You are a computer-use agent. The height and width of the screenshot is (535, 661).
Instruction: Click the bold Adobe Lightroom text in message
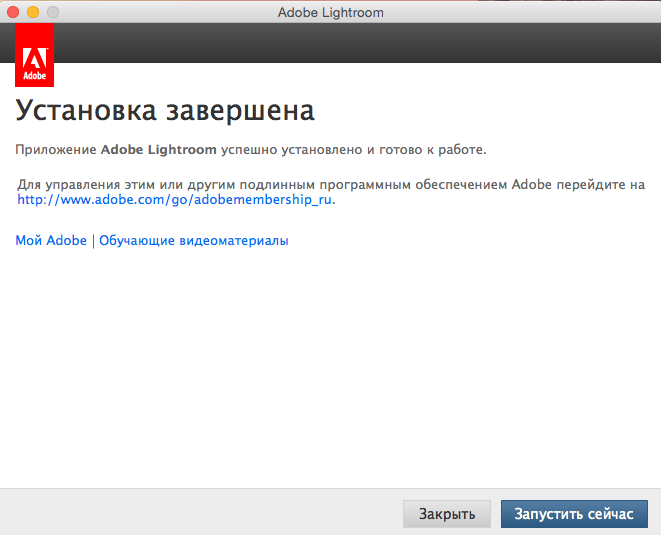(159, 150)
